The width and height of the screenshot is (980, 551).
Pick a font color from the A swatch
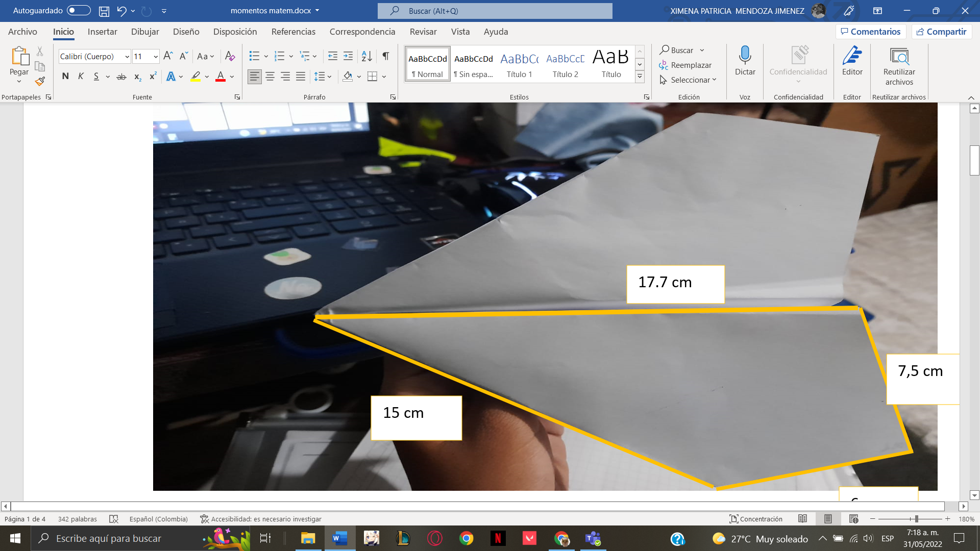220,76
